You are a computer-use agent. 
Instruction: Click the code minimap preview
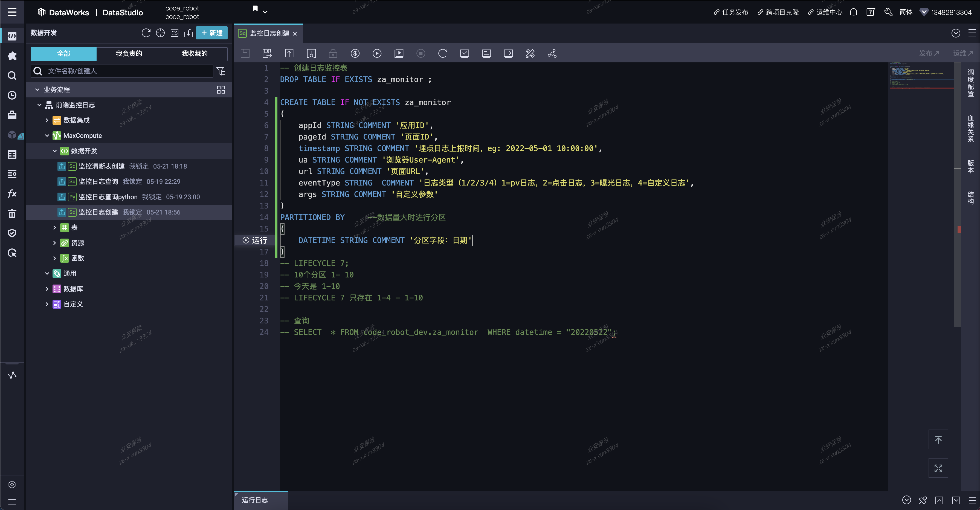(x=921, y=76)
